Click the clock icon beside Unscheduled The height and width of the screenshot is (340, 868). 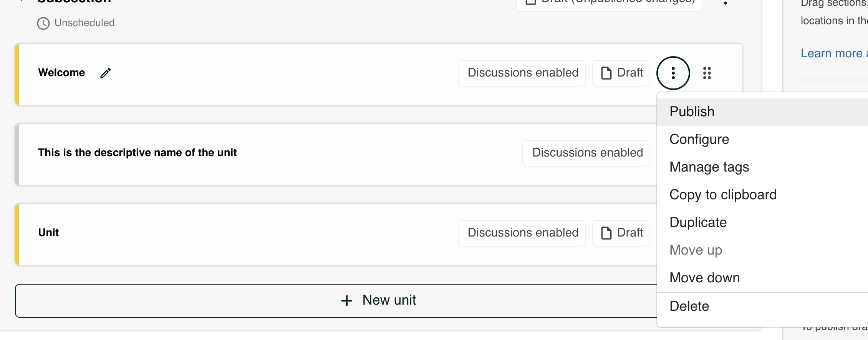(x=43, y=23)
